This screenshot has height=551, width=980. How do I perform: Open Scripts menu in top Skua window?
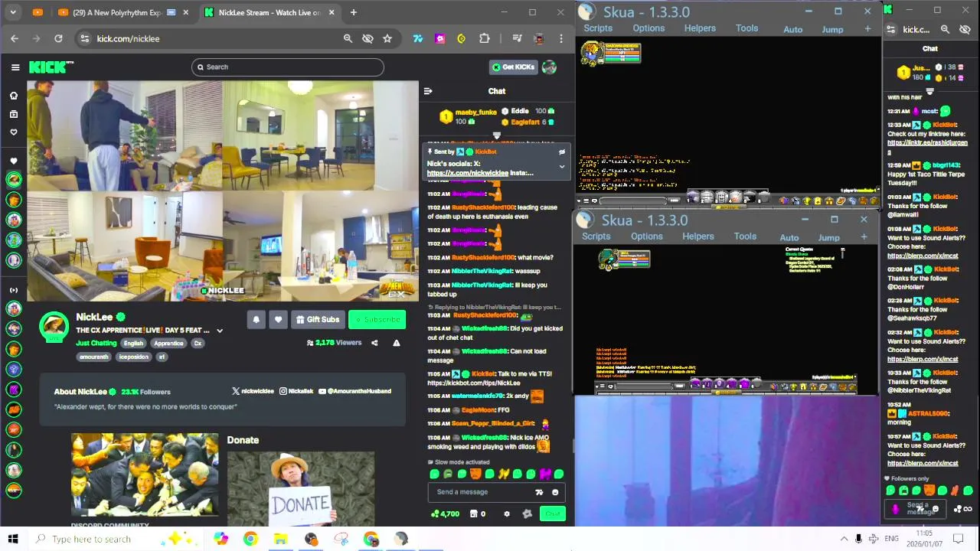point(598,28)
